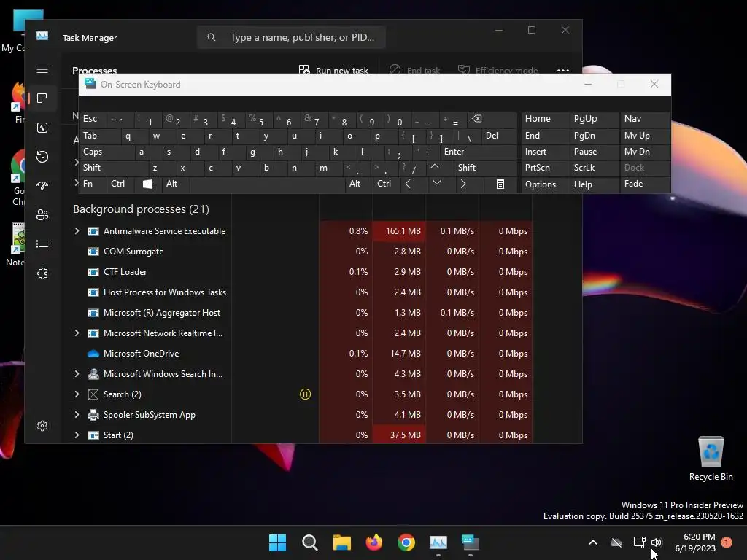The height and width of the screenshot is (560, 747).
Task: Open Users page icon in sidebar
Action: [42, 215]
